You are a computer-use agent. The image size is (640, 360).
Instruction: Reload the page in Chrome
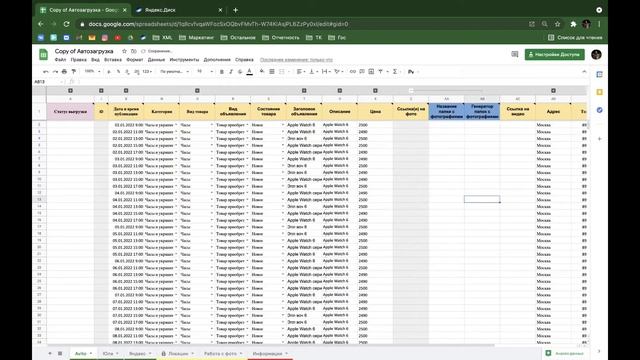pyautogui.click(x=66, y=24)
